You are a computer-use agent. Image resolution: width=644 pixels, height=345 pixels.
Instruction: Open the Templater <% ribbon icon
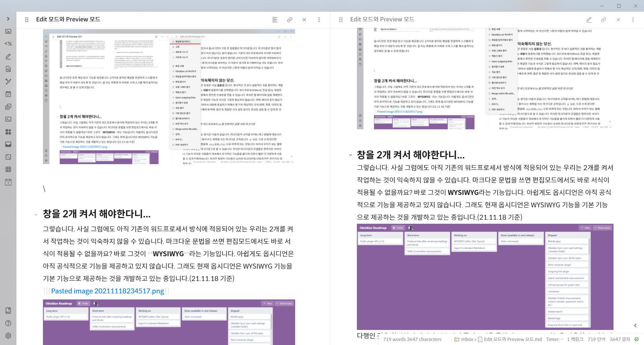(x=8, y=44)
